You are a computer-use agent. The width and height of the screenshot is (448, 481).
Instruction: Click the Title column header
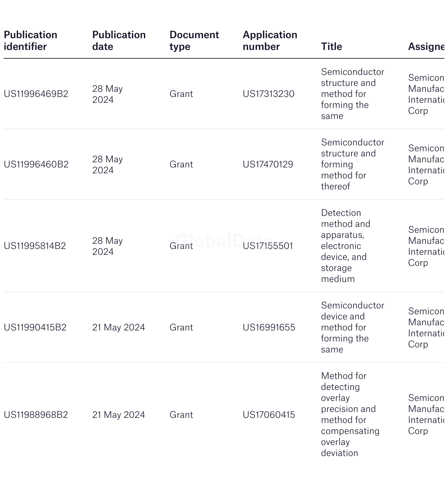point(331,47)
